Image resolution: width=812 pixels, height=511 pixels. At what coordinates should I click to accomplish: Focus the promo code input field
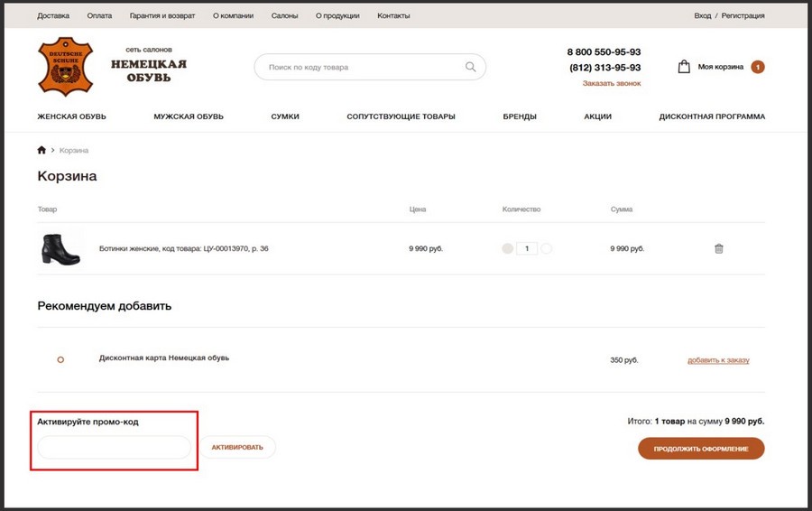pos(115,447)
